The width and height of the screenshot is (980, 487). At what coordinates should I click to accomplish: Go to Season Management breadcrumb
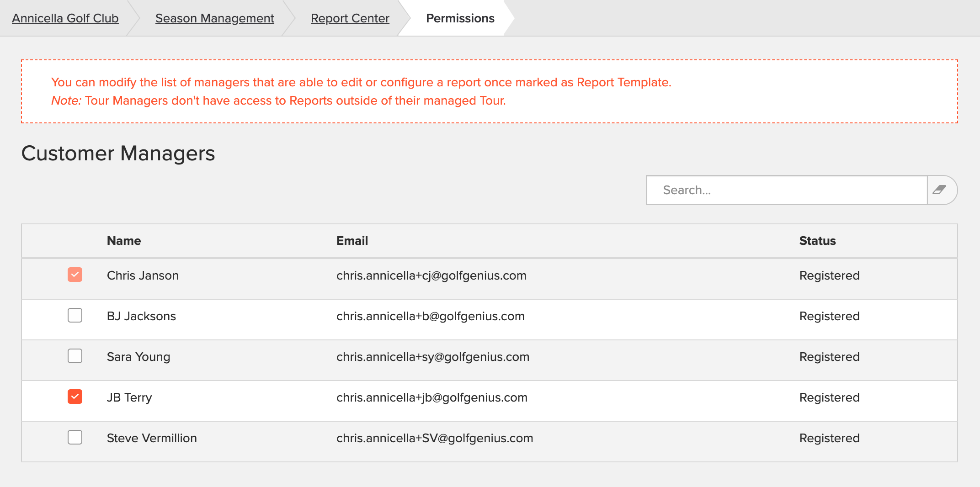coord(215,18)
